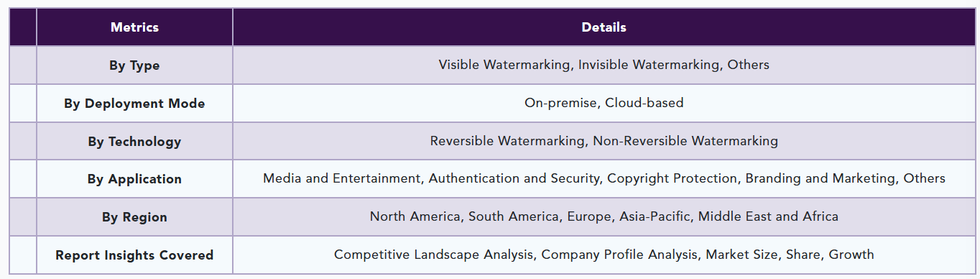Select the Reversible Watermarking details cell

coord(604,142)
